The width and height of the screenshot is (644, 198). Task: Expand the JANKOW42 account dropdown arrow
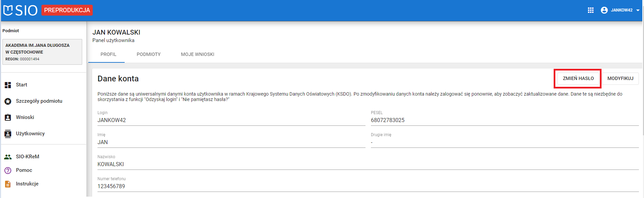(638, 10)
